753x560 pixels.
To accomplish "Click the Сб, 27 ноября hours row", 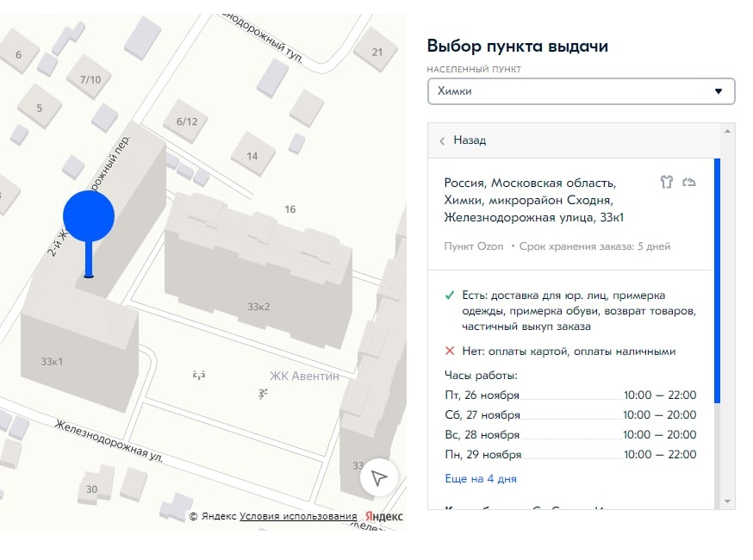I will pos(570,415).
